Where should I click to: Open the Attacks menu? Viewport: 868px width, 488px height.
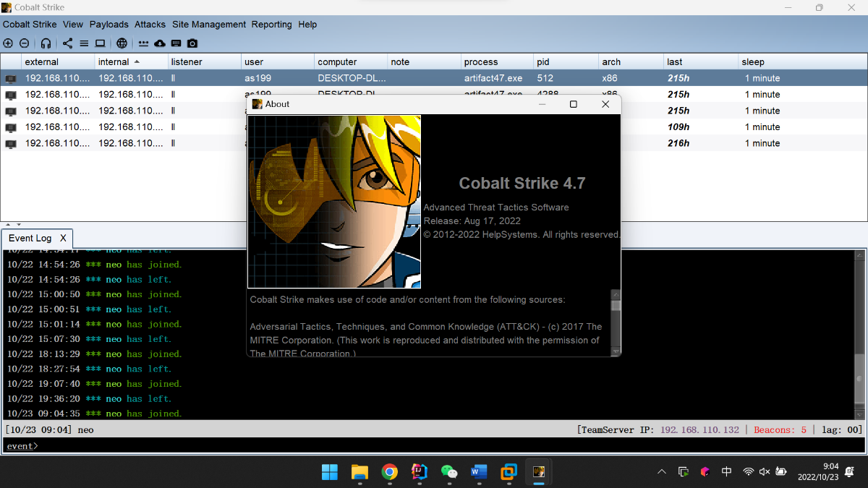click(x=150, y=25)
